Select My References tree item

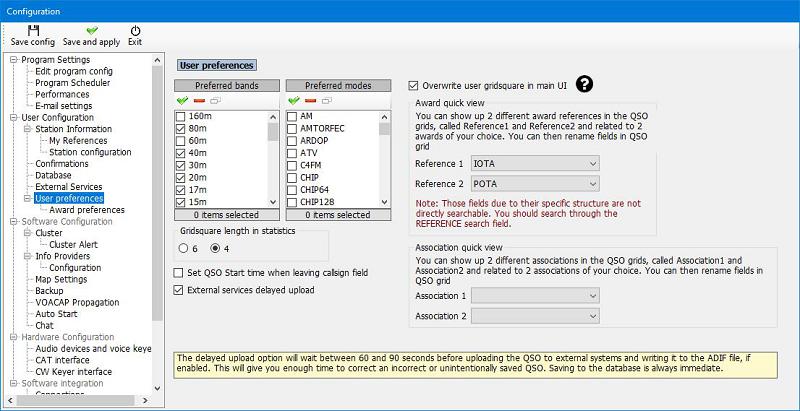78,141
